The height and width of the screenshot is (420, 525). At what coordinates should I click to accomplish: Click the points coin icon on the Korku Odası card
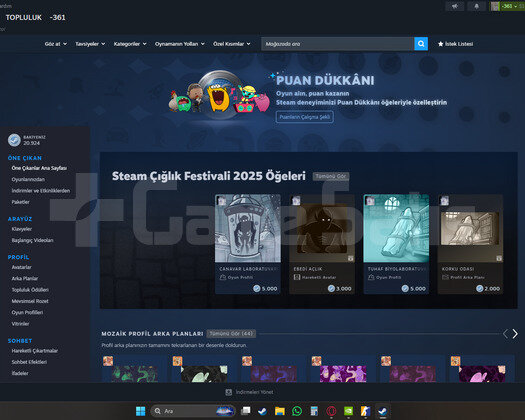[479, 288]
